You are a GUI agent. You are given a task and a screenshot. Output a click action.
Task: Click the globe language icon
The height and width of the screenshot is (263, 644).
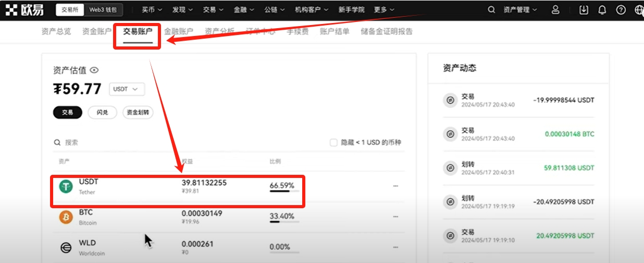tap(639, 10)
